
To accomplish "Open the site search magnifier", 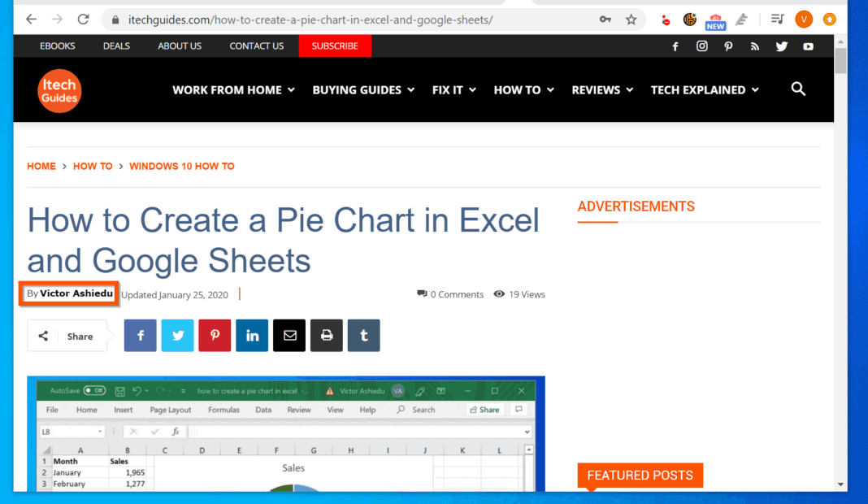I will (x=798, y=89).
